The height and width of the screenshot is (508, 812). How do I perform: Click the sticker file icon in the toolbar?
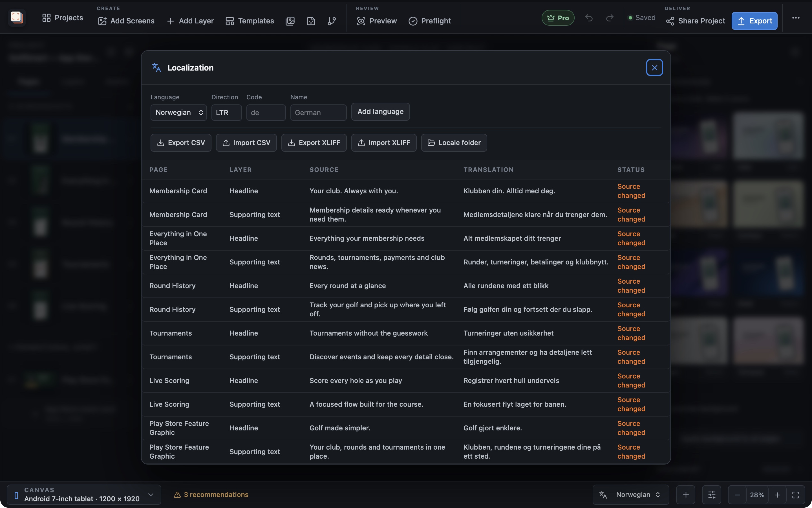click(311, 21)
